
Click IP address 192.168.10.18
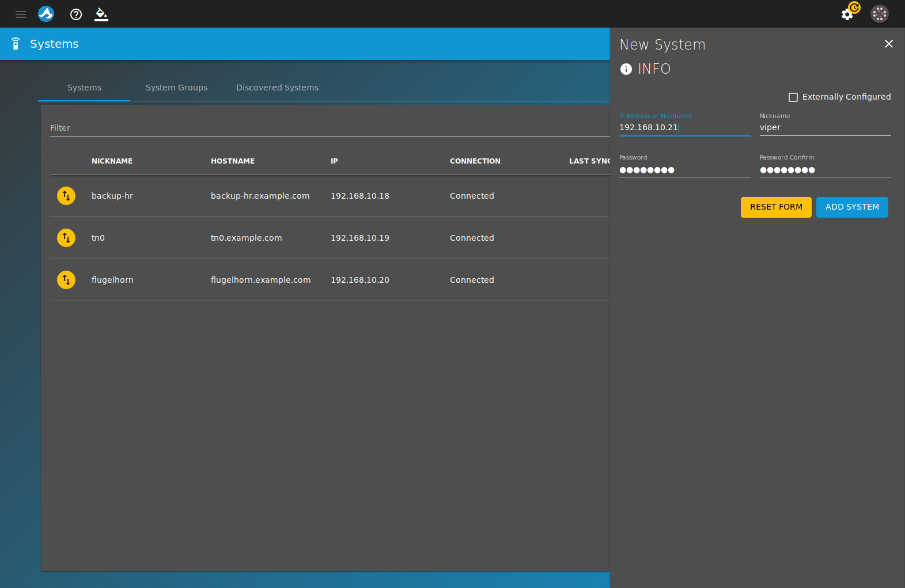coord(360,196)
